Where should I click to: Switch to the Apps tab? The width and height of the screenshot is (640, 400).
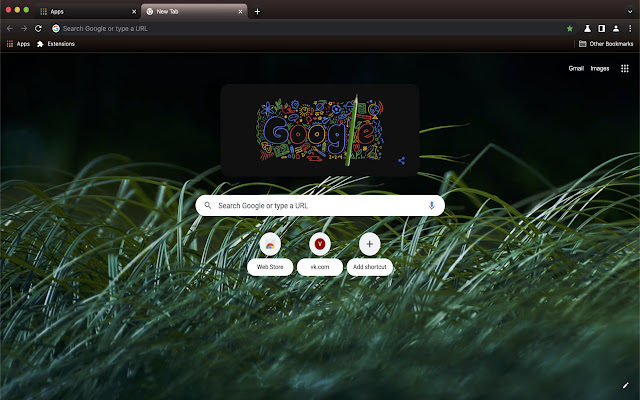click(x=88, y=11)
